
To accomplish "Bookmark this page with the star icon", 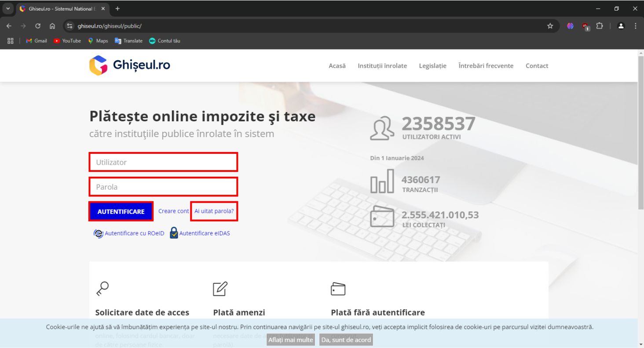I will (x=550, y=26).
